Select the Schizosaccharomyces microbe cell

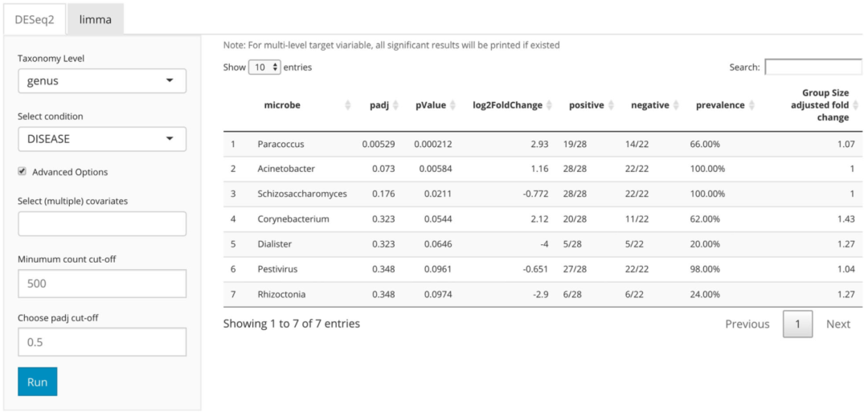tap(302, 194)
